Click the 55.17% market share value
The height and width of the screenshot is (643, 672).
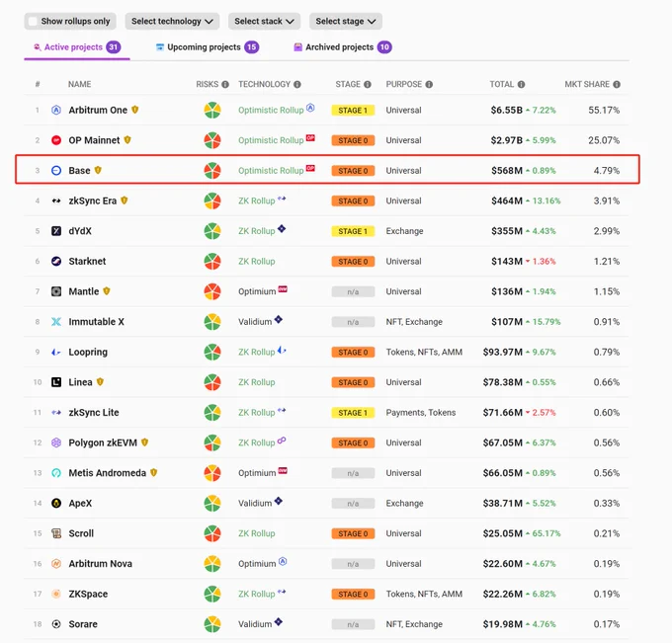[x=604, y=110]
